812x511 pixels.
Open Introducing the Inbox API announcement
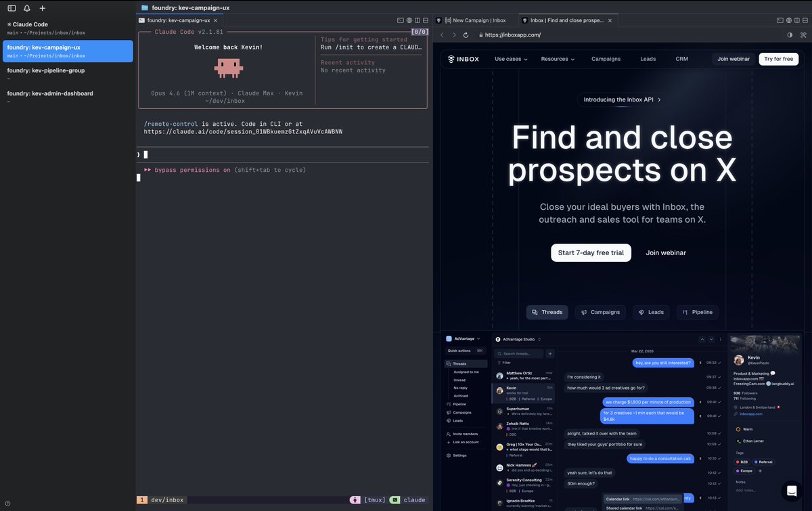622,99
